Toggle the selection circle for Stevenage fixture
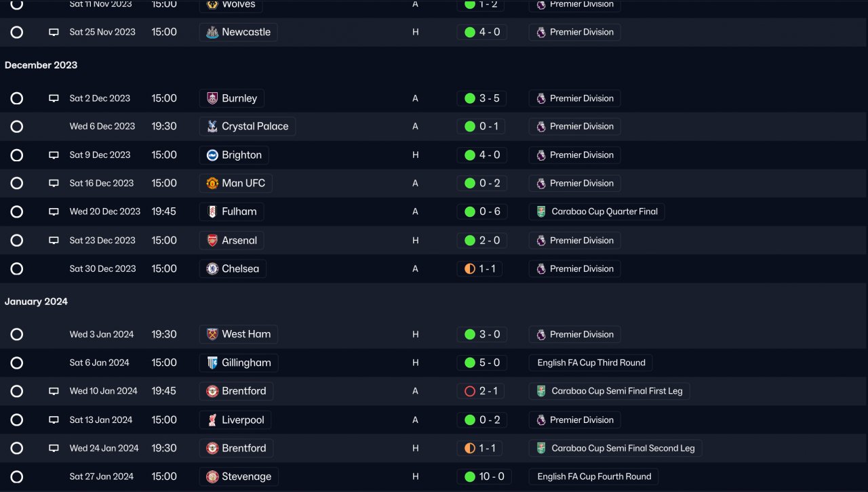The width and height of the screenshot is (868, 492). click(17, 476)
